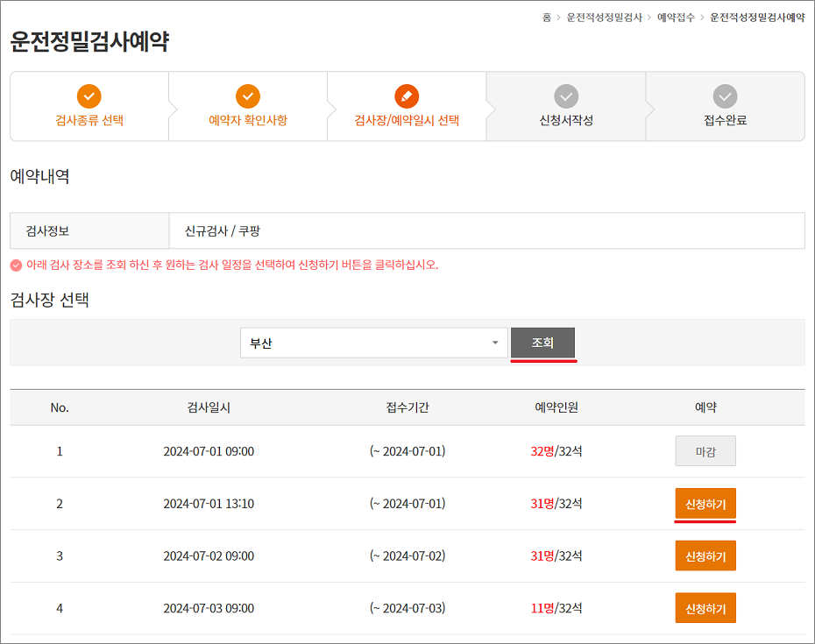Click the 예약접수 breadcrumb link

click(676, 18)
